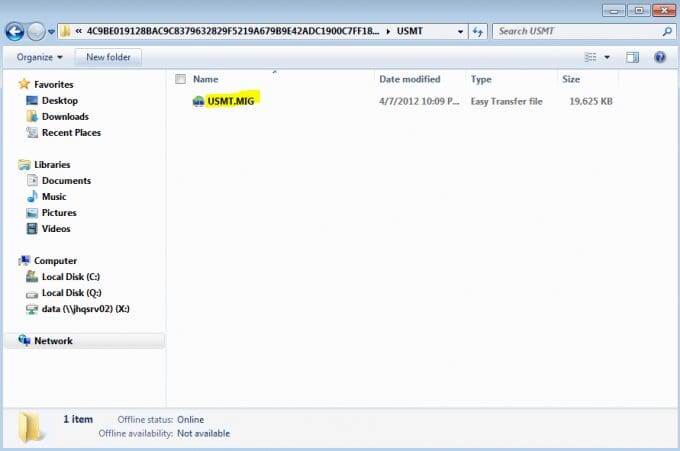Image resolution: width=680 pixels, height=451 pixels.
Task: Click the Pictures library icon
Action: pos(32,213)
